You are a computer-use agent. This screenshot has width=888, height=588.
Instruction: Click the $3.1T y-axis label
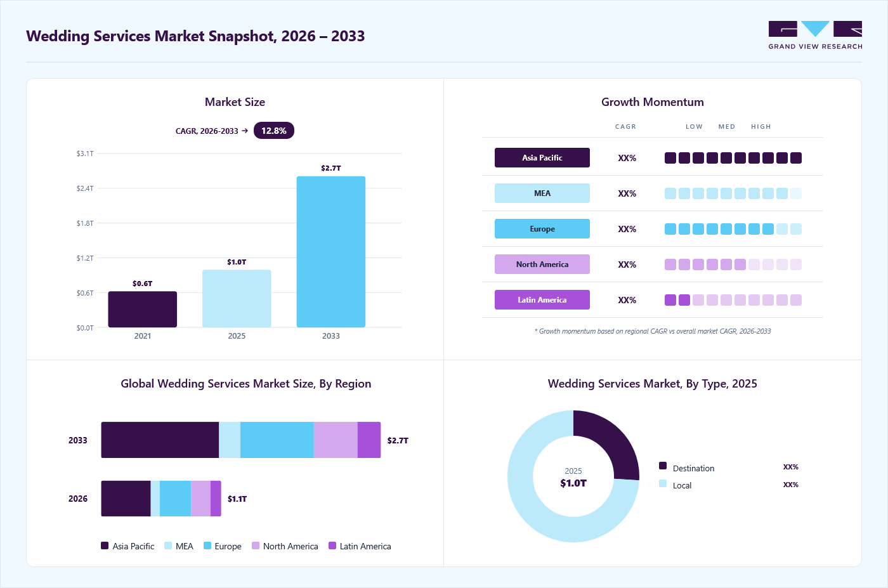tap(85, 154)
